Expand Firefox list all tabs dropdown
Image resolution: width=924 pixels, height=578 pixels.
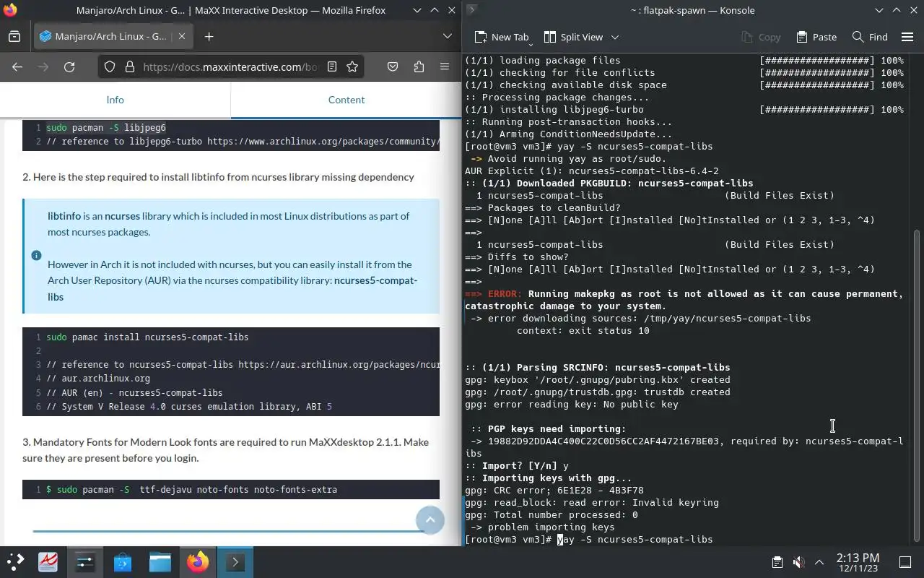click(448, 37)
